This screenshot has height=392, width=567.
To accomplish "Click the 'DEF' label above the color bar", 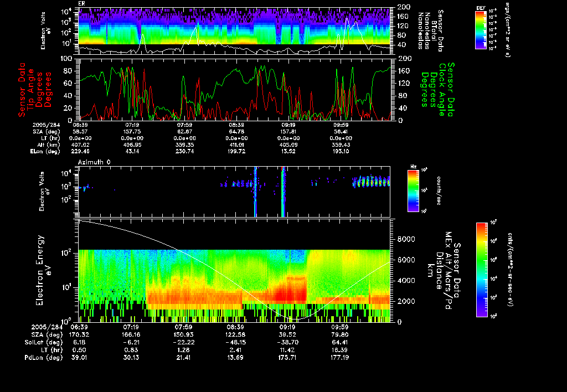I will [x=481, y=8].
